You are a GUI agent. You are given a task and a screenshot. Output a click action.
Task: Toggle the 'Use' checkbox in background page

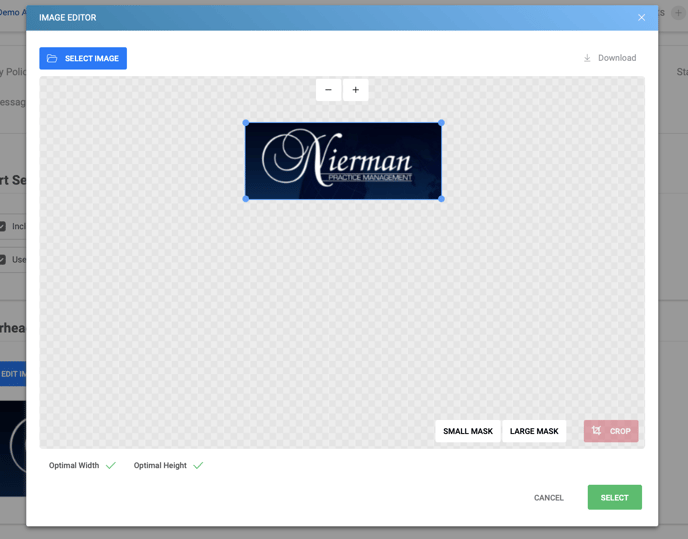pos(2,260)
